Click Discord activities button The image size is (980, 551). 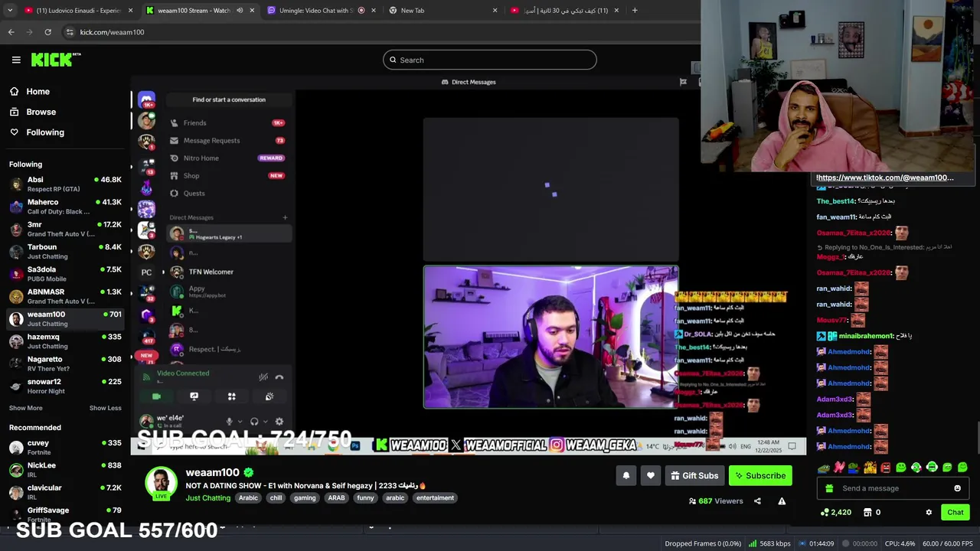(231, 396)
